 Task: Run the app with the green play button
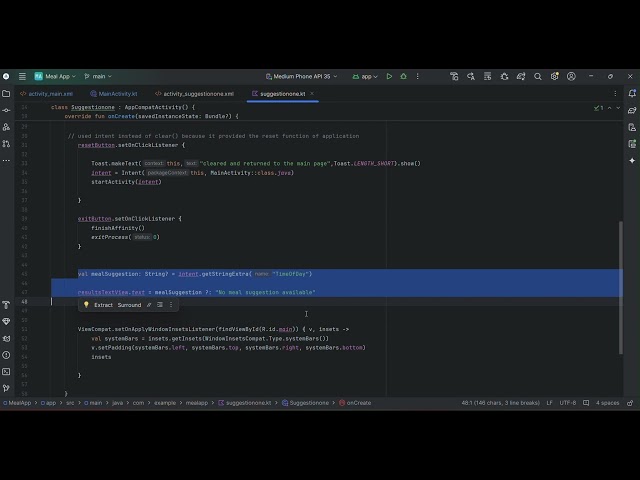pyautogui.click(x=389, y=76)
